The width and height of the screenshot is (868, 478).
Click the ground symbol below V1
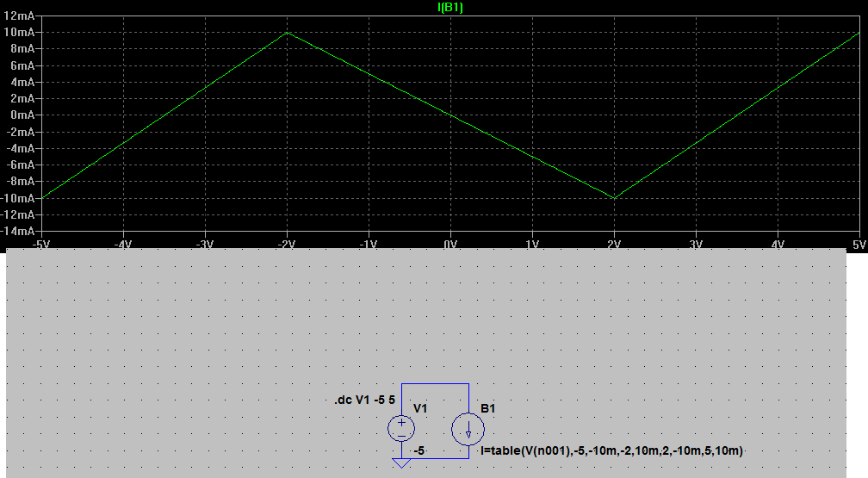[x=401, y=463]
